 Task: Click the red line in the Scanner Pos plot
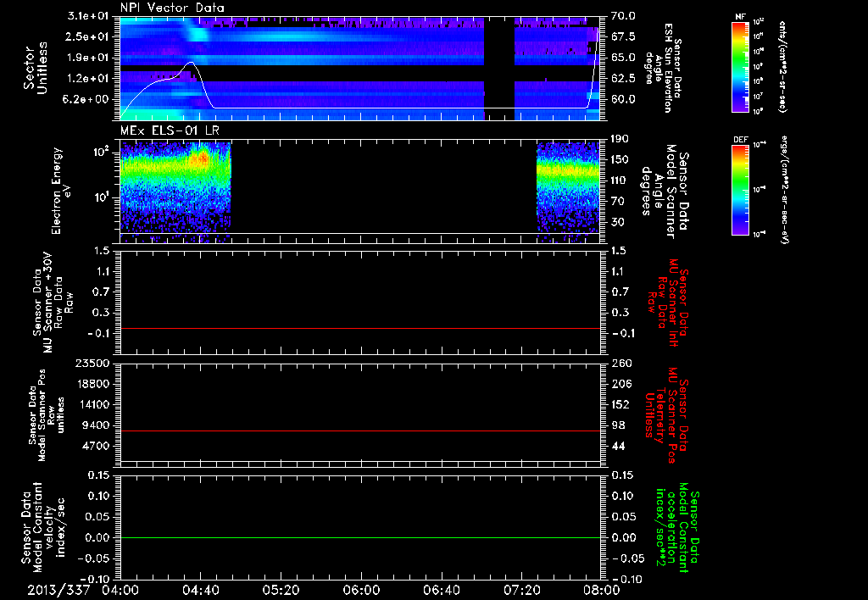(360, 431)
